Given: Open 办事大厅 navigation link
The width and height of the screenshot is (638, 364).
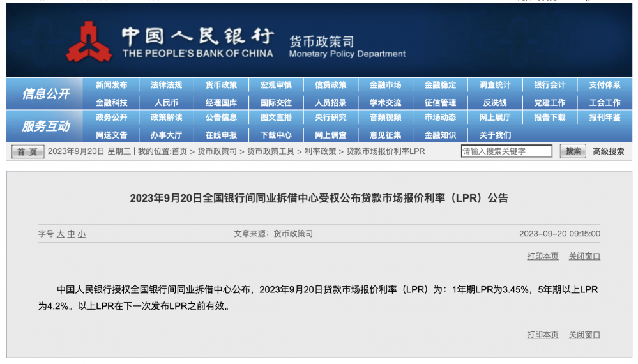Looking at the screenshot, I should click(167, 135).
